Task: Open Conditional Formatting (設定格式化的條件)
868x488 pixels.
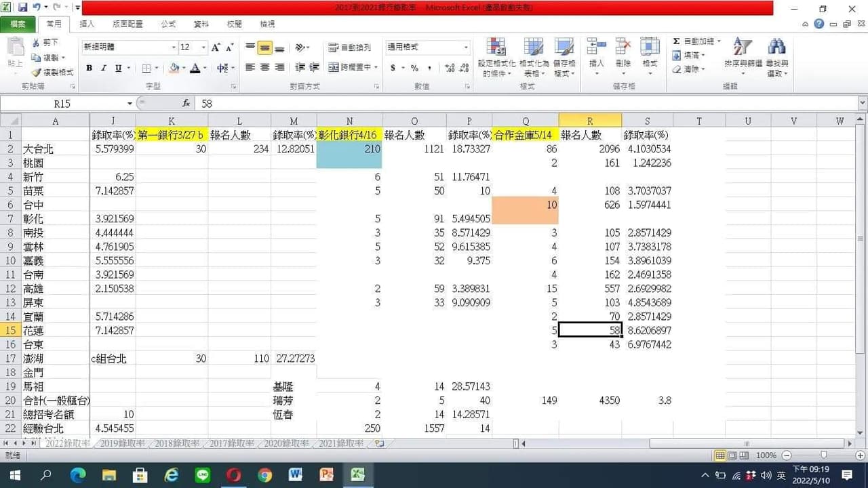Action: click(x=498, y=57)
